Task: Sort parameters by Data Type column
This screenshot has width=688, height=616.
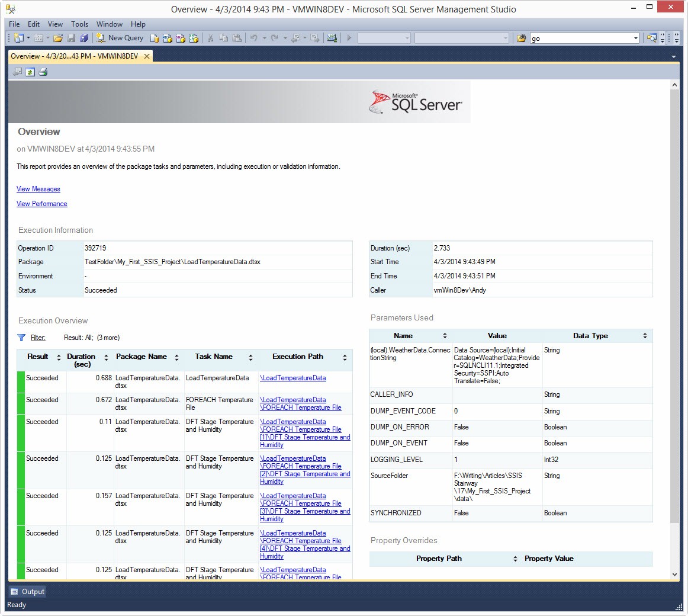Action: pyautogui.click(x=645, y=336)
